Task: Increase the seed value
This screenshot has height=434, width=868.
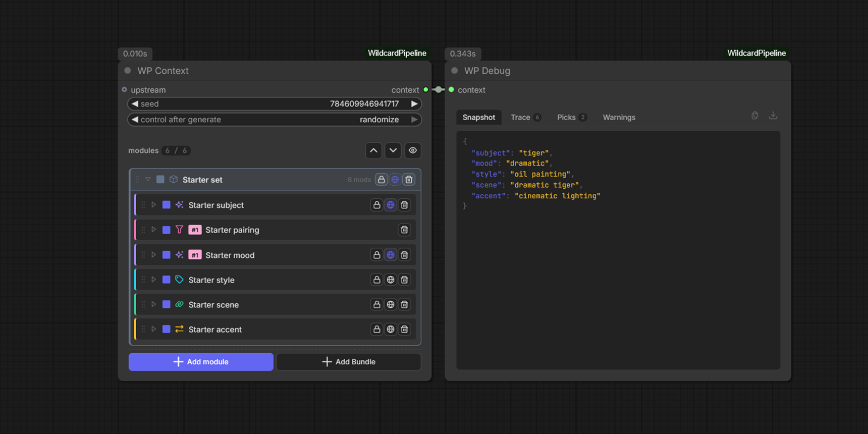Action: 414,104
